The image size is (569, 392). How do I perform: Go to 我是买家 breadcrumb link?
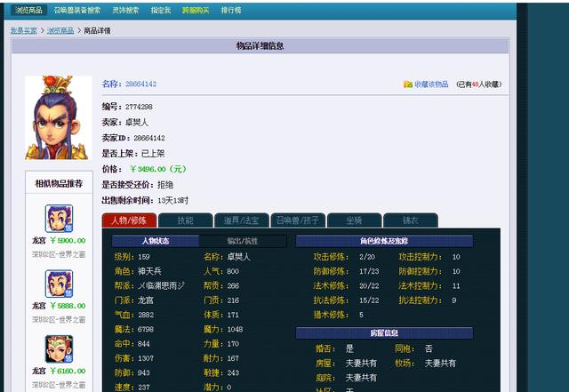[x=24, y=30]
